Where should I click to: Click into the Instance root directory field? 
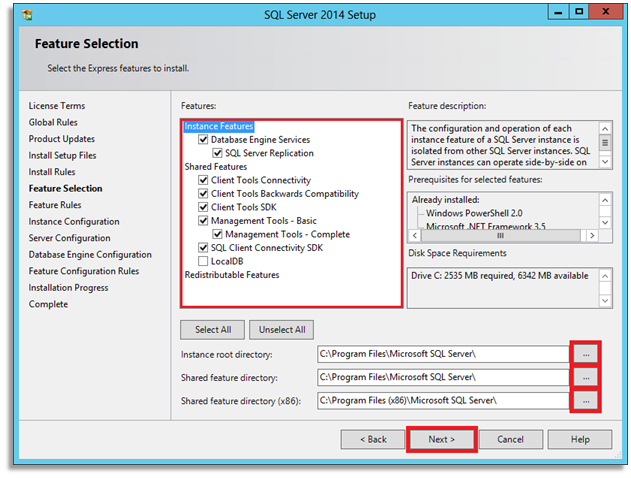[x=440, y=353]
